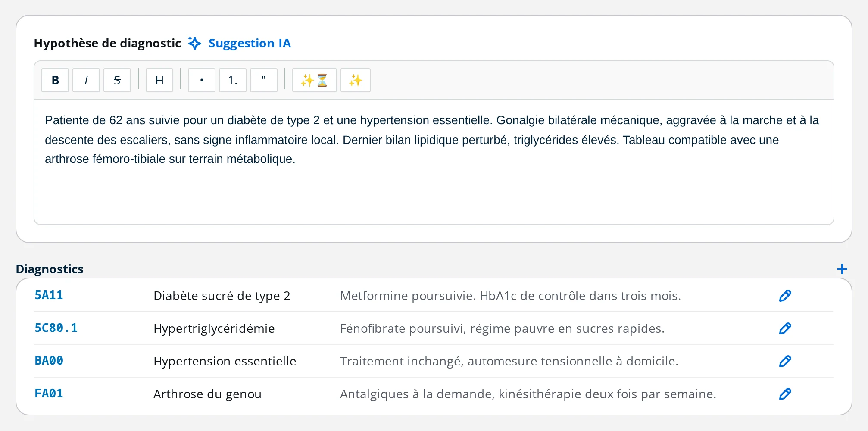Open diagnostic code 5A11
This screenshot has width=868, height=431.
(49, 295)
